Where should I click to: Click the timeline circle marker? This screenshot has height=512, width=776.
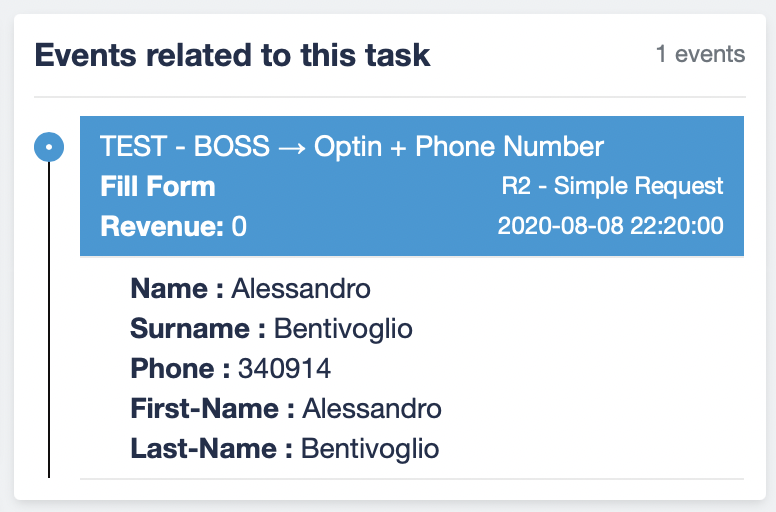click(49, 148)
